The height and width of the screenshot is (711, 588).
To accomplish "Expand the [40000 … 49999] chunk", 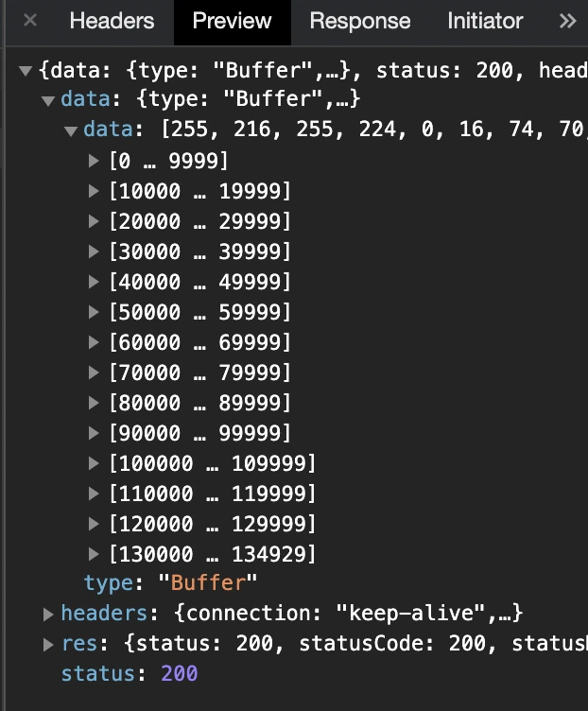I will (94, 282).
